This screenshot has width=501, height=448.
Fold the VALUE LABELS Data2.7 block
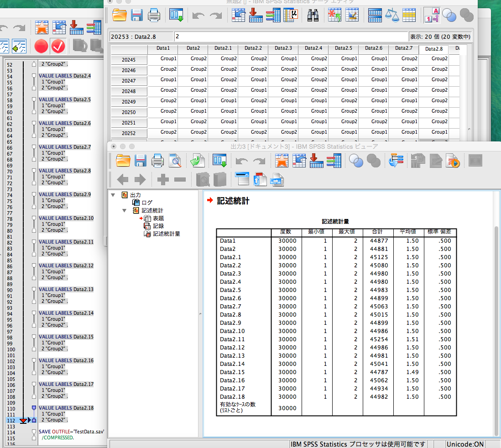coord(34,147)
